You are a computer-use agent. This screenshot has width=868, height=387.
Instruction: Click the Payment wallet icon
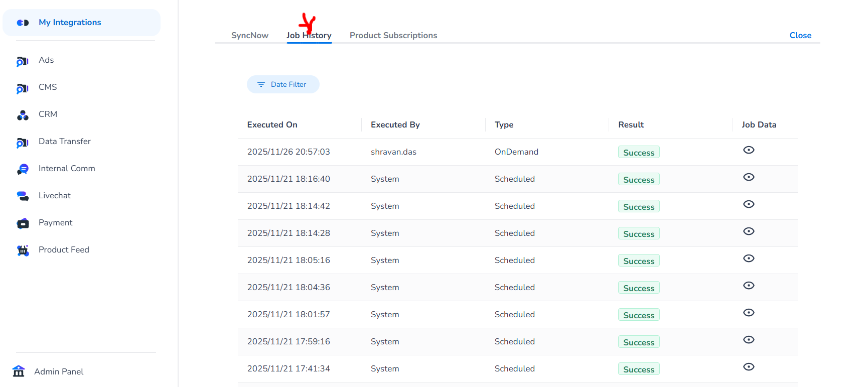pyautogui.click(x=23, y=223)
